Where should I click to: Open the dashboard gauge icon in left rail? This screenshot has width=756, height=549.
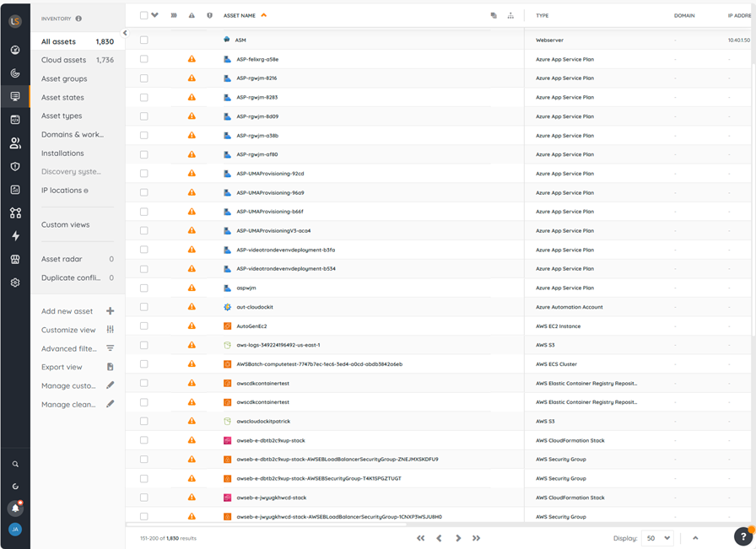(15, 50)
